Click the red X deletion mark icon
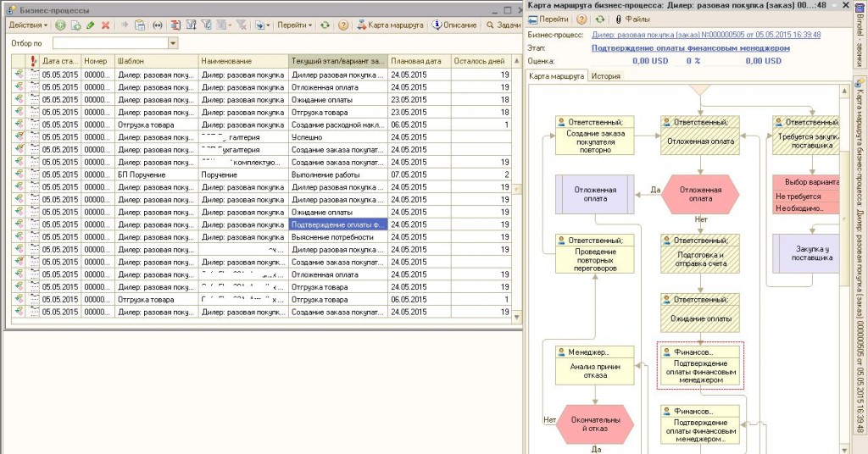This screenshot has width=868, height=454. point(105,25)
